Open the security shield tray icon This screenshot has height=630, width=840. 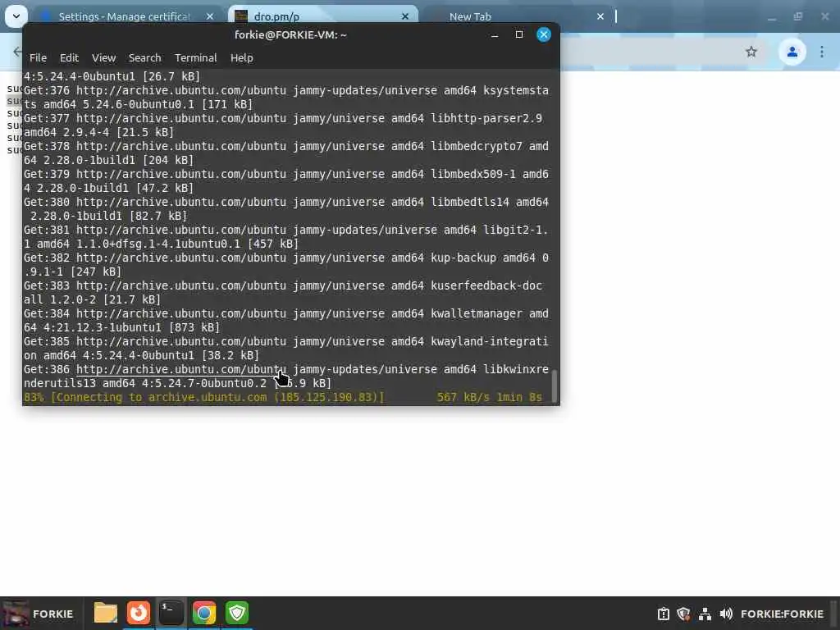click(x=683, y=614)
